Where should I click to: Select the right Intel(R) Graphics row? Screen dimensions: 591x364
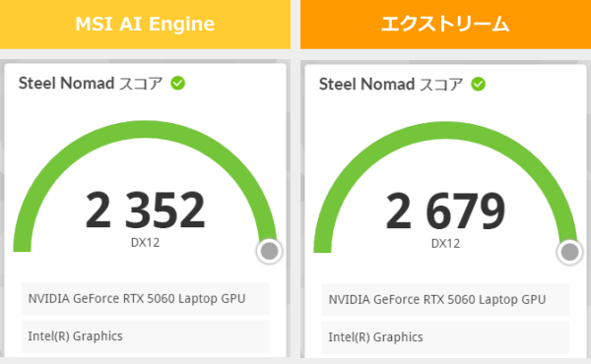pos(445,337)
